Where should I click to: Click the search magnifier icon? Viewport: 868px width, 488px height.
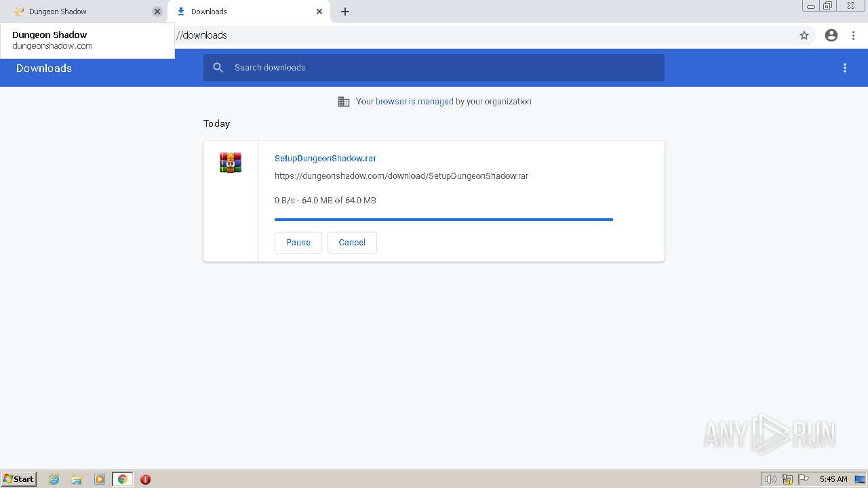218,68
